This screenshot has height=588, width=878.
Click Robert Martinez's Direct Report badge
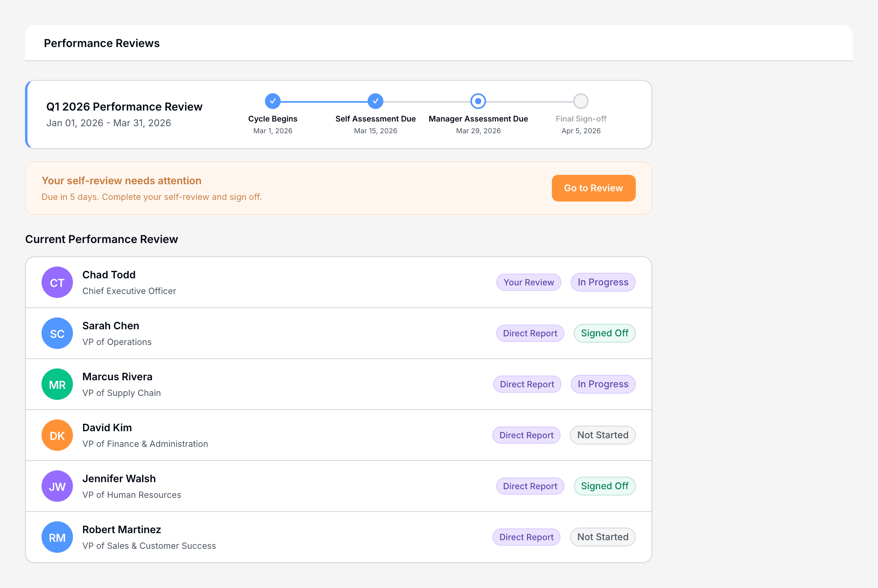[x=526, y=537]
